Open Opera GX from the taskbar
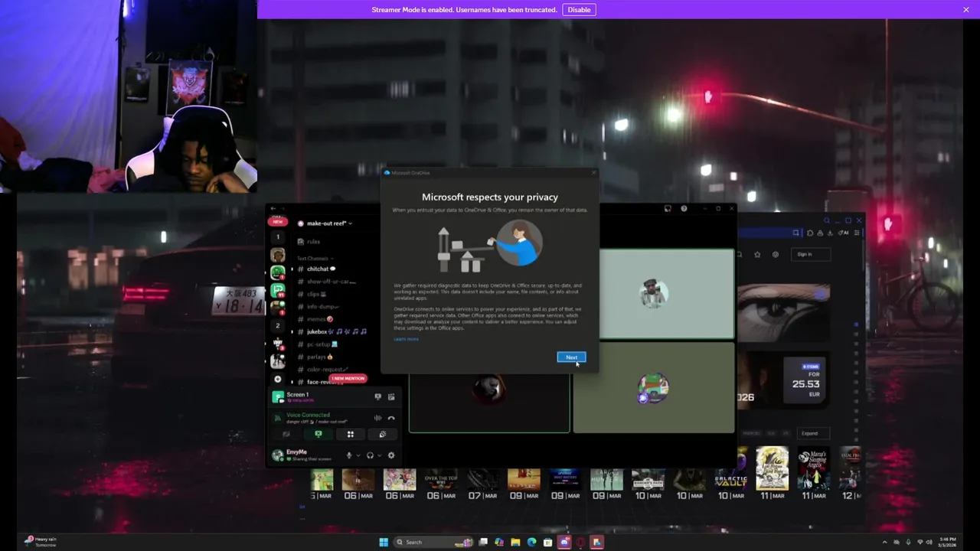 point(580,542)
